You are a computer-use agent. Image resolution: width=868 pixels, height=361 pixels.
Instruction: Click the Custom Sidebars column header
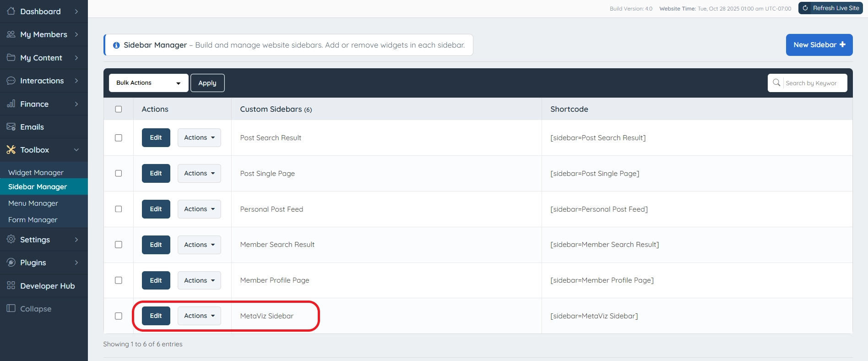pyautogui.click(x=276, y=109)
